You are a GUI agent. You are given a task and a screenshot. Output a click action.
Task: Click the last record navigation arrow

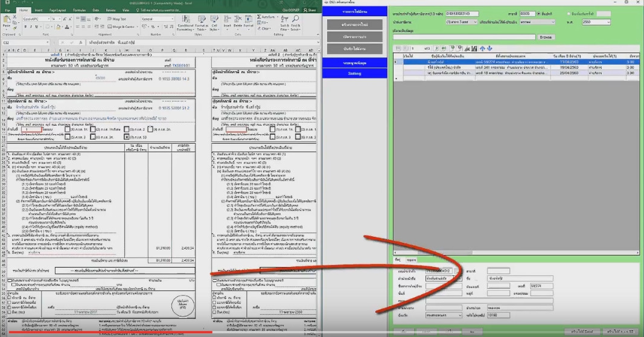(443, 48)
